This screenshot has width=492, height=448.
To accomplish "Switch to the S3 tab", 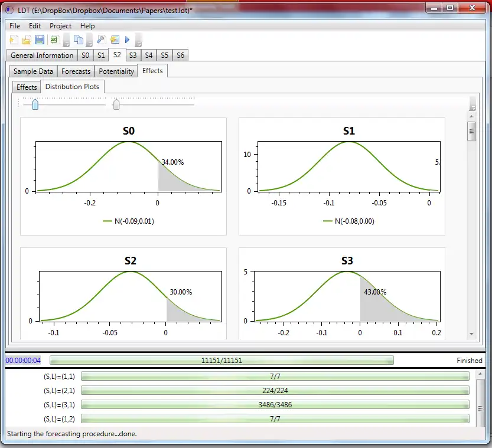I will (x=133, y=55).
